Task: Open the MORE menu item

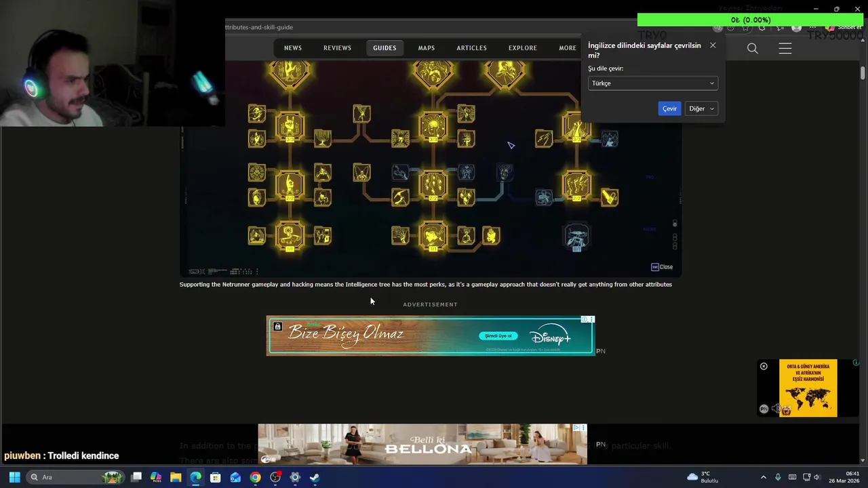Action: click(x=568, y=48)
